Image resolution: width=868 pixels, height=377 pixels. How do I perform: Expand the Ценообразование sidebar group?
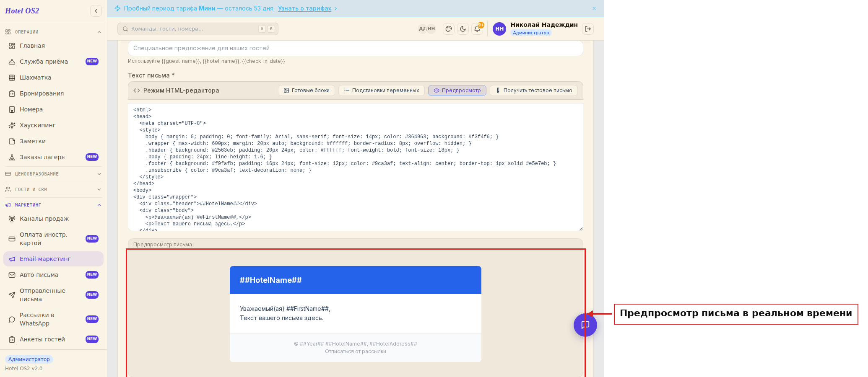click(53, 174)
